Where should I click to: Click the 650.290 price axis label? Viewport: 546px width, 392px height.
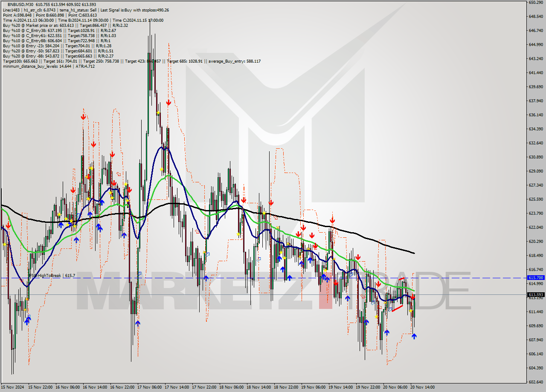(536, 3)
